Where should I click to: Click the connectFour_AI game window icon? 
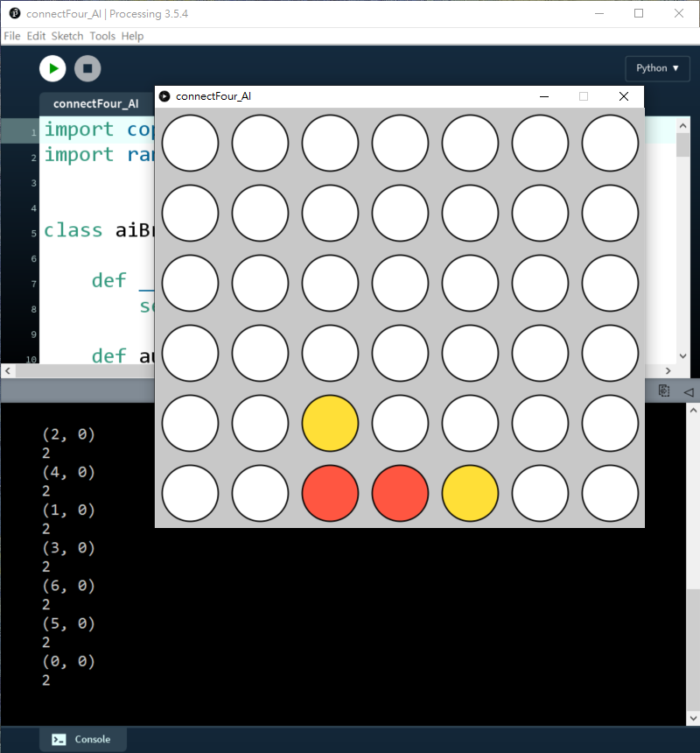click(164, 96)
